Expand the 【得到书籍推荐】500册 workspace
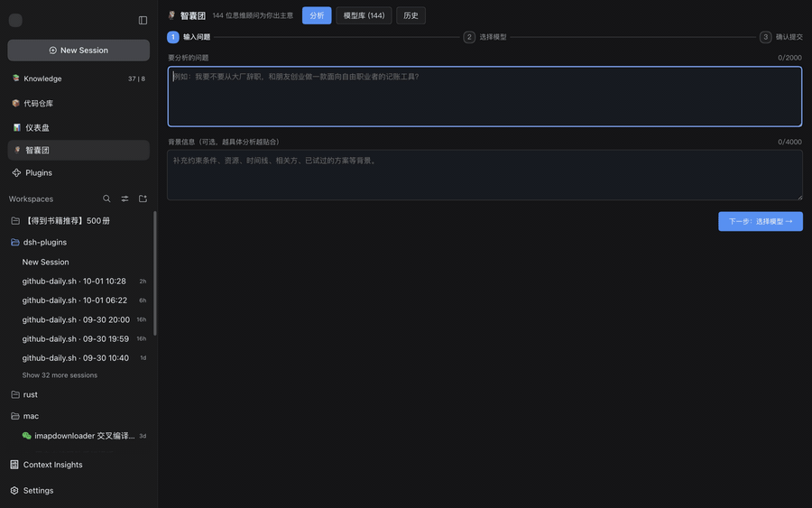 tap(78, 220)
